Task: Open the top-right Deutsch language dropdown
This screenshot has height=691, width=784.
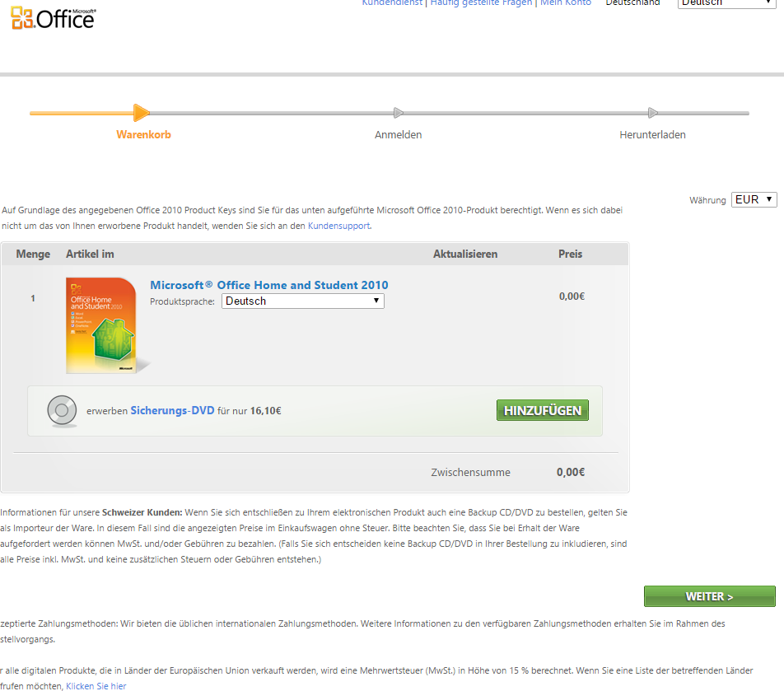Action: pyautogui.click(x=726, y=3)
